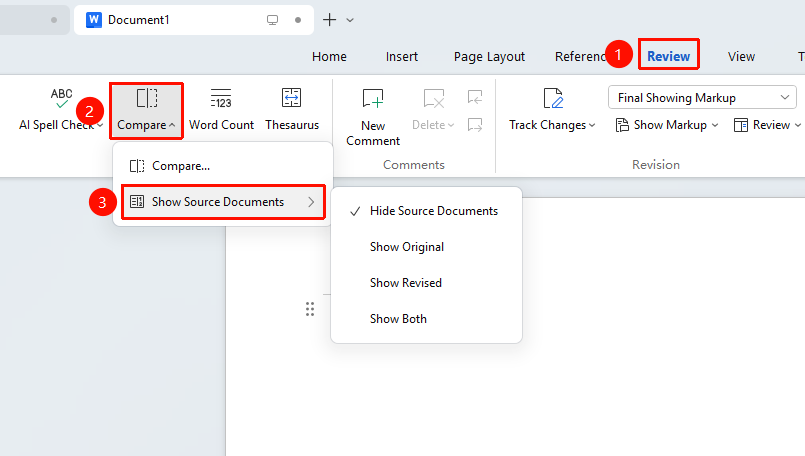Switch to the Page Layout tab
Screen dimensions: 805x456
click(489, 56)
